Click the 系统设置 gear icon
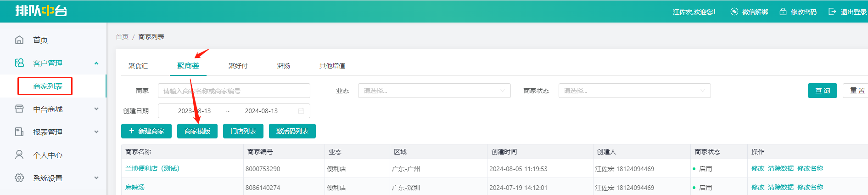 pyautogui.click(x=19, y=178)
